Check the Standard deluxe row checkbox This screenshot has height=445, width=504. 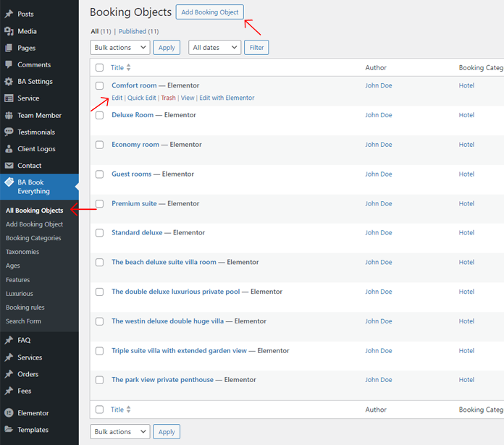click(x=100, y=232)
